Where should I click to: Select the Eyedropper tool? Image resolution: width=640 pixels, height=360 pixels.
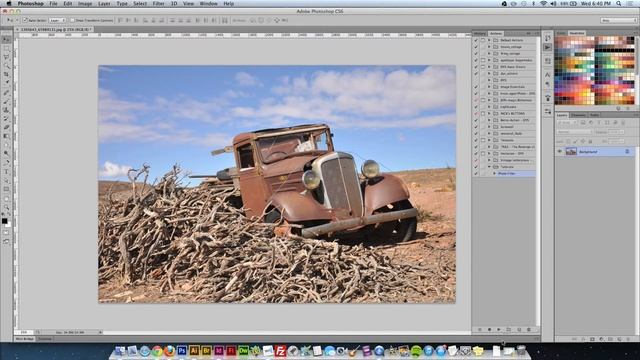tap(7, 83)
